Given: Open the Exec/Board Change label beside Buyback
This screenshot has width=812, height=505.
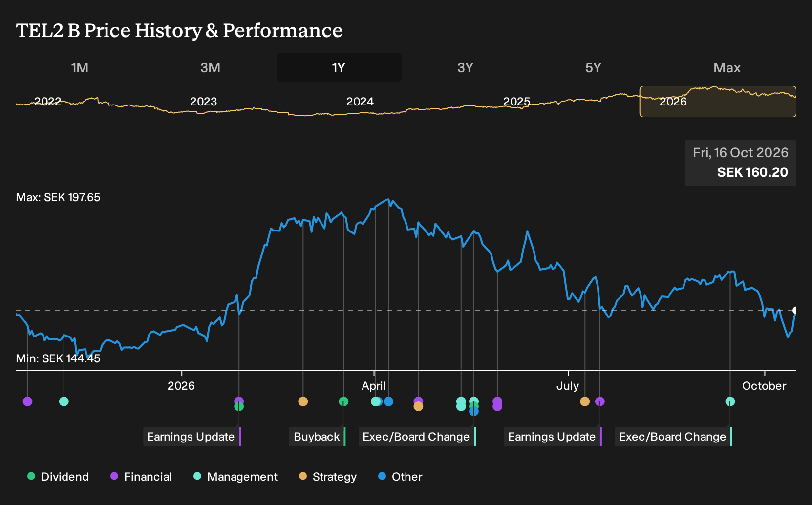Looking at the screenshot, I should tap(417, 437).
